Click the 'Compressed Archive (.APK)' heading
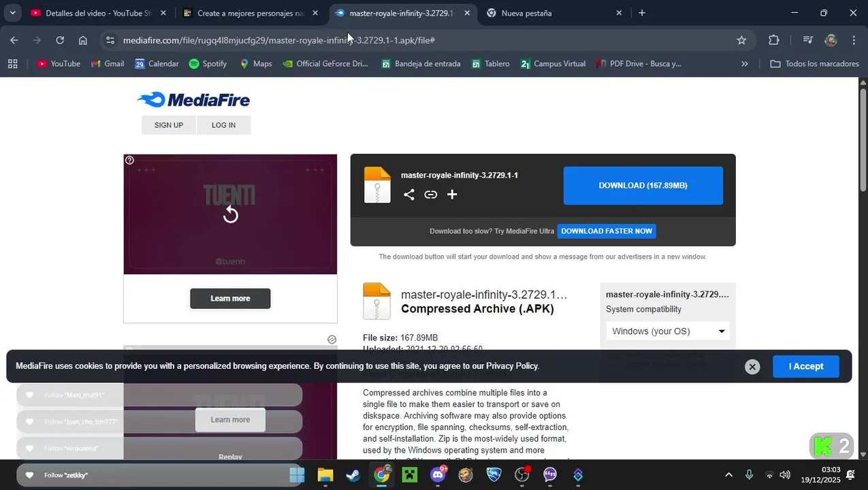Viewport: 868px width, 490px height. tap(477, 309)
